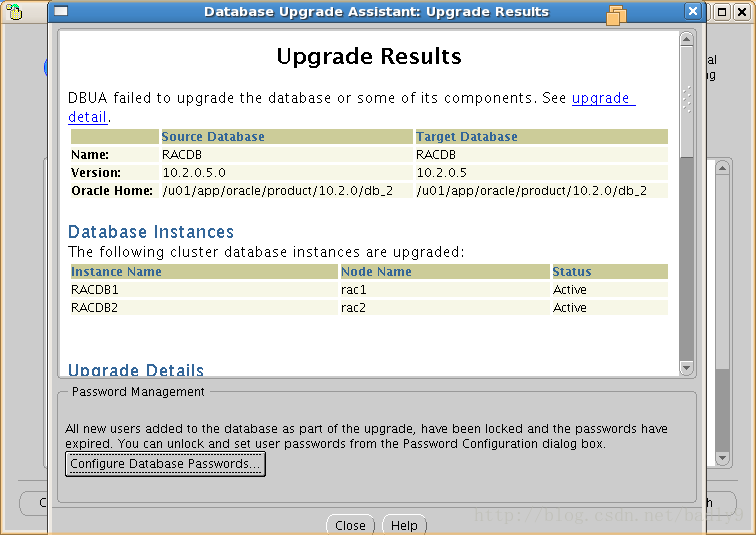The width and height of the screenshot is (756, 535).
Task: Open the upgrade detail link
Action: tap(603, 98)
